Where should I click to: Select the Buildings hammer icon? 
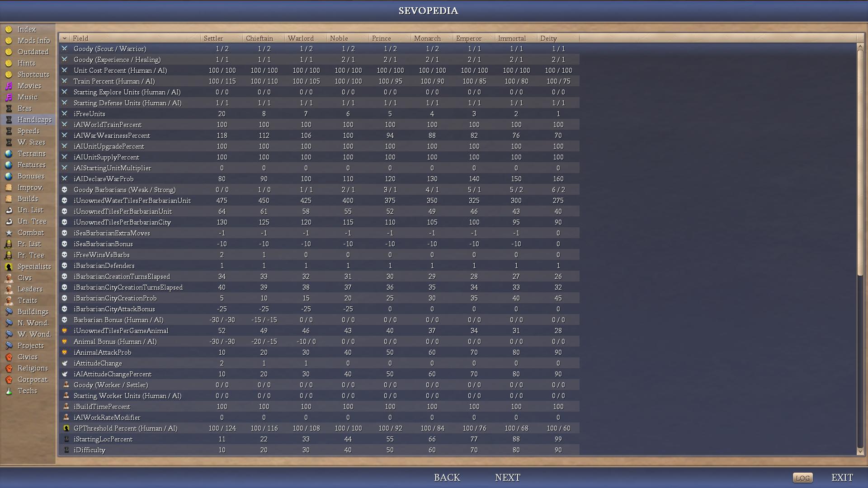click(9, 312)
